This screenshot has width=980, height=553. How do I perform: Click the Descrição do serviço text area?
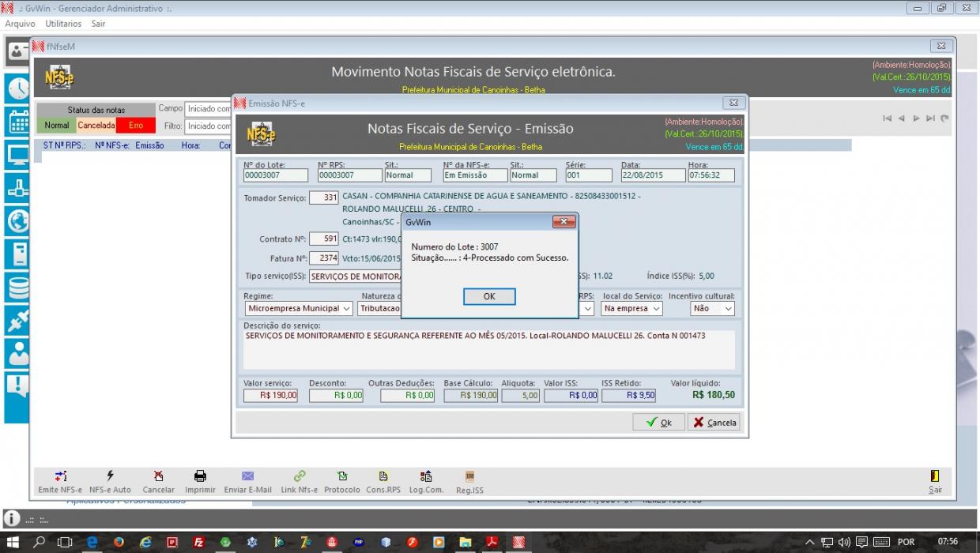coord(489,349)
